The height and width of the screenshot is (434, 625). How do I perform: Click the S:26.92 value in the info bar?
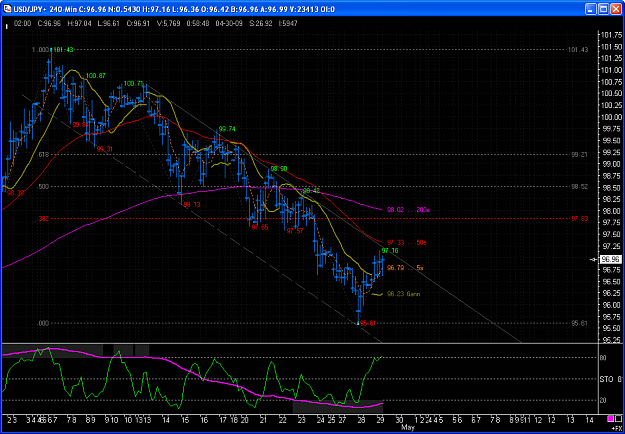coord(259,24)
